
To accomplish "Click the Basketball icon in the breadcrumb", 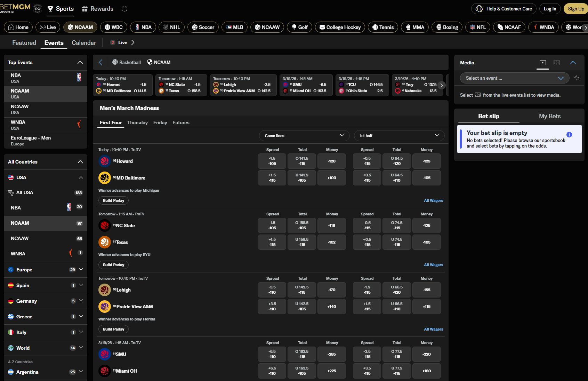I will (x=115, y=62).
